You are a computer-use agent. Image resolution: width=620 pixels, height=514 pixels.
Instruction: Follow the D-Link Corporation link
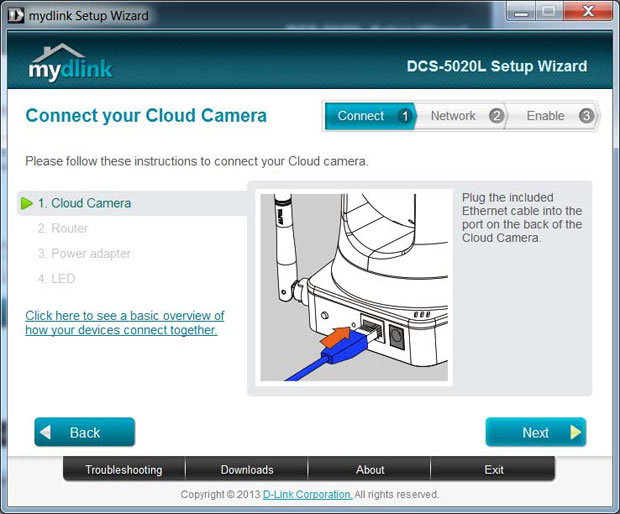point(307,494)
